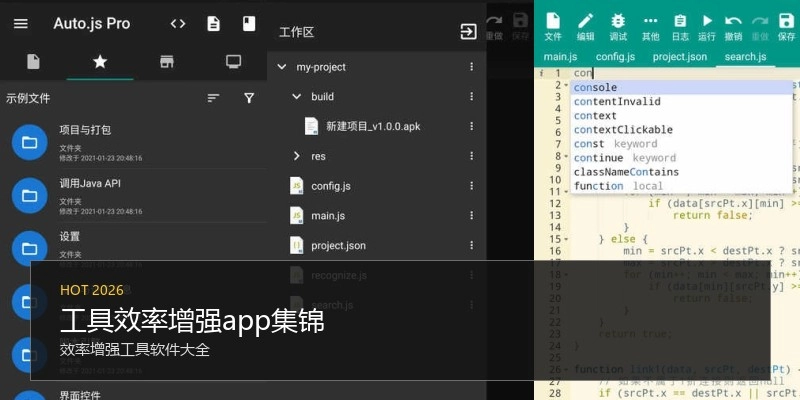Undo with the 撤销 toolbar icon
This screenshot has width=800, height=400.
[733, 27]
